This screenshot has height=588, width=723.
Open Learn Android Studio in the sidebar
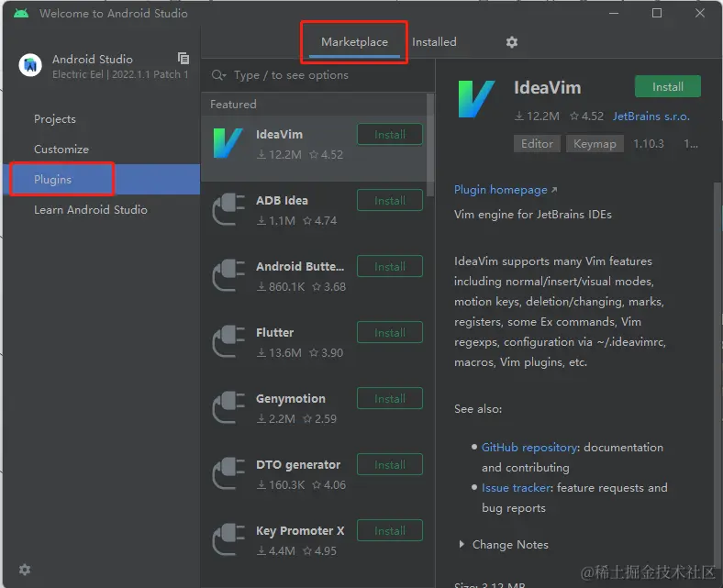coord(90,210)
